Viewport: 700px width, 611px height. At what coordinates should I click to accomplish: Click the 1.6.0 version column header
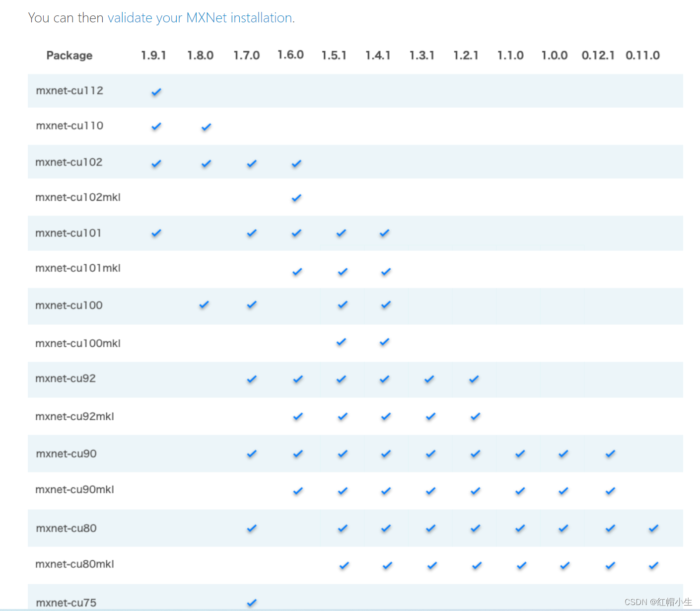tap(290, 55)
